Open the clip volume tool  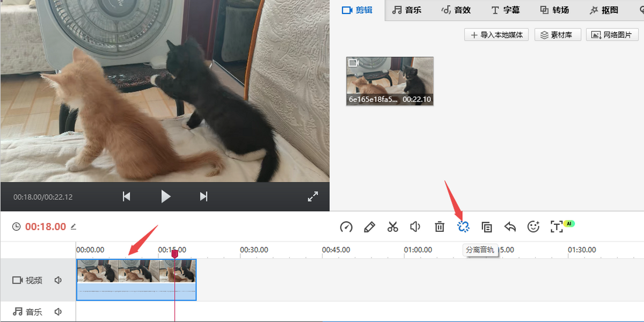(415, 227)
